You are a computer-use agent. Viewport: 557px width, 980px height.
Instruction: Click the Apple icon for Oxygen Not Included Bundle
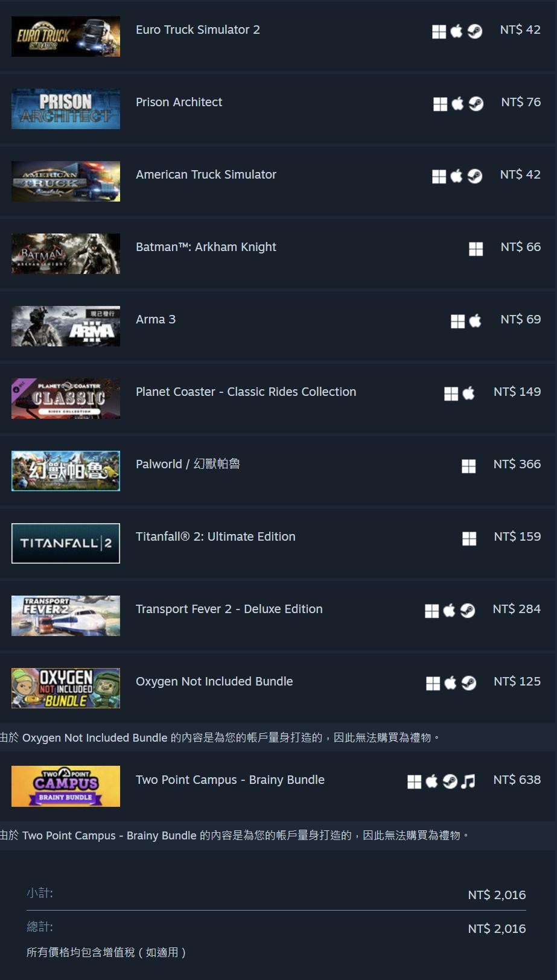[x=451, y=682]
